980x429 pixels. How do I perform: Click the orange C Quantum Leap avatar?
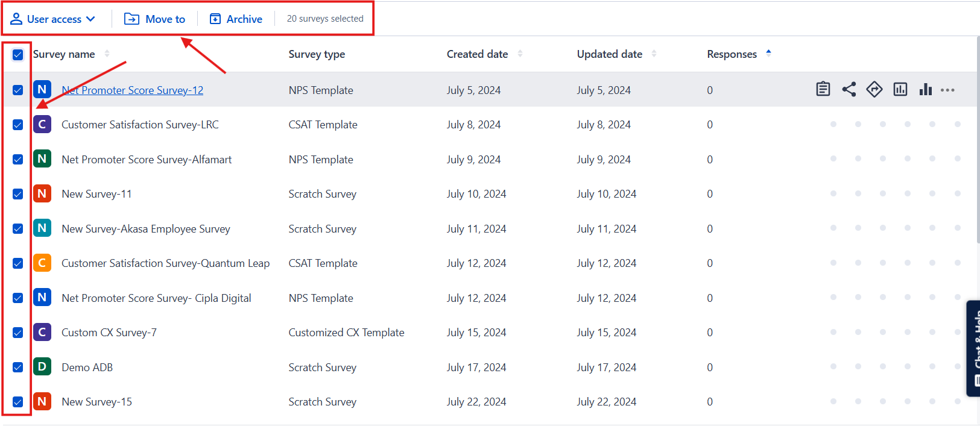pyautogui.click(x=42, y=263)
